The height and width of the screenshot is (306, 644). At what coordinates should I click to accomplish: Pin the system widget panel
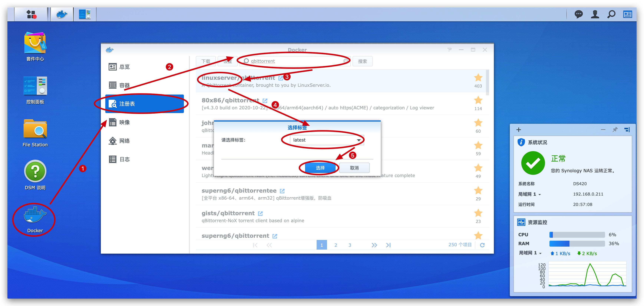(x=615, y=130)
